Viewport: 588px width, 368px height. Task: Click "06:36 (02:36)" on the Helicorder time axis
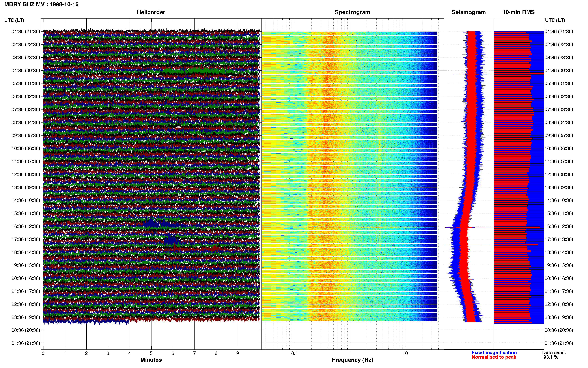[26, 96]
